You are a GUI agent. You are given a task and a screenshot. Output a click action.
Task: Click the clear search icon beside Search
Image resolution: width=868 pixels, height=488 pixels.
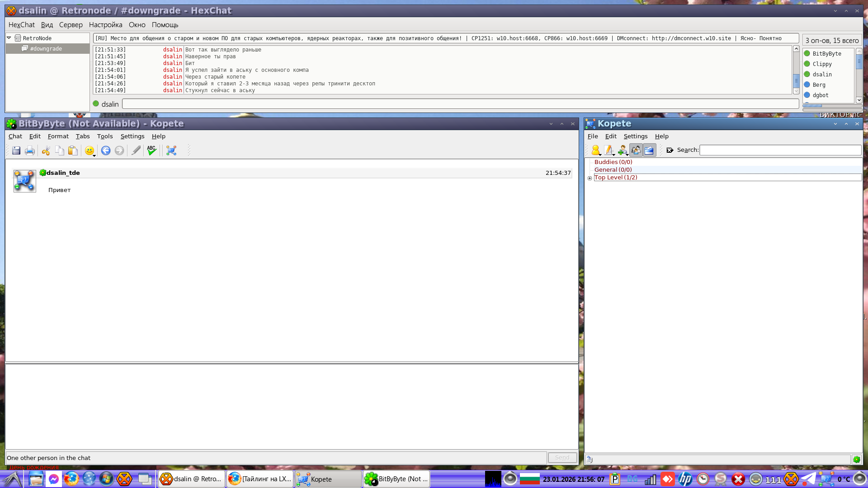[670, 150]
